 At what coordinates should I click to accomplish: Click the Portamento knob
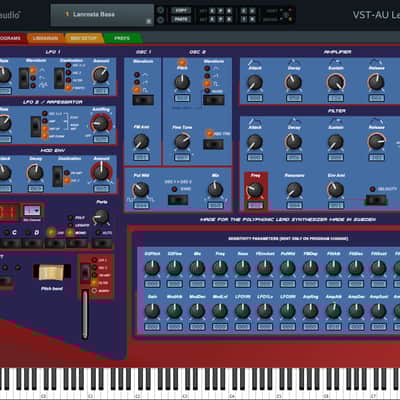click(101, 217)
